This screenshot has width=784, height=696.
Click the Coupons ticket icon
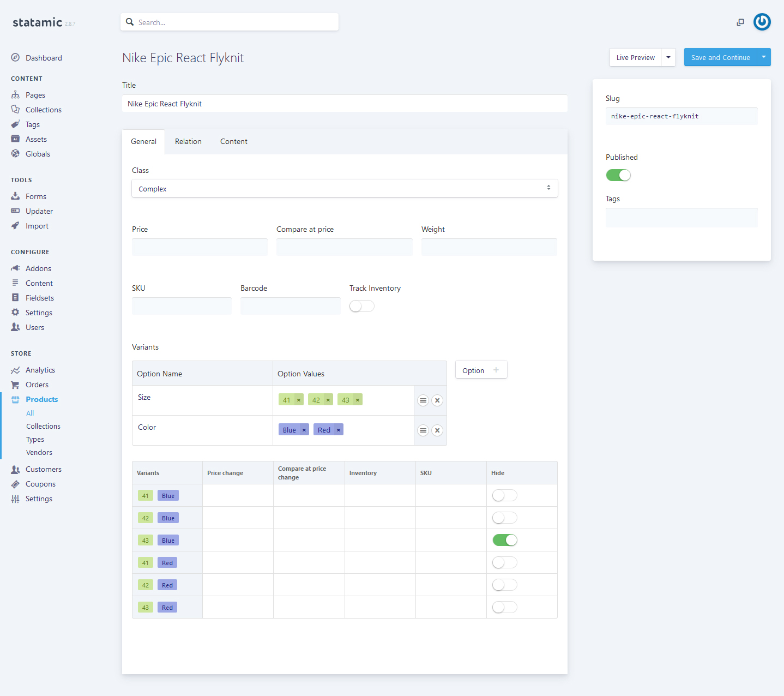pos(15,484)
